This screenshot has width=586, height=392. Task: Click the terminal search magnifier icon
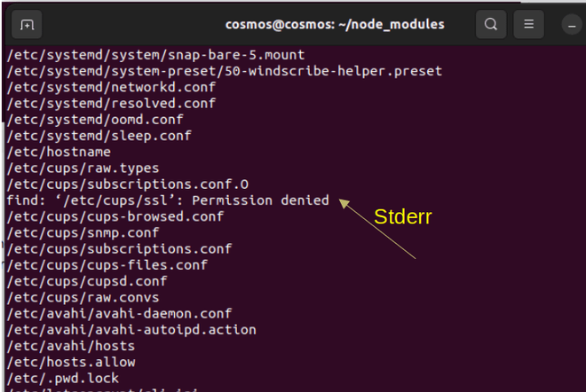click(x=491, y=24)
